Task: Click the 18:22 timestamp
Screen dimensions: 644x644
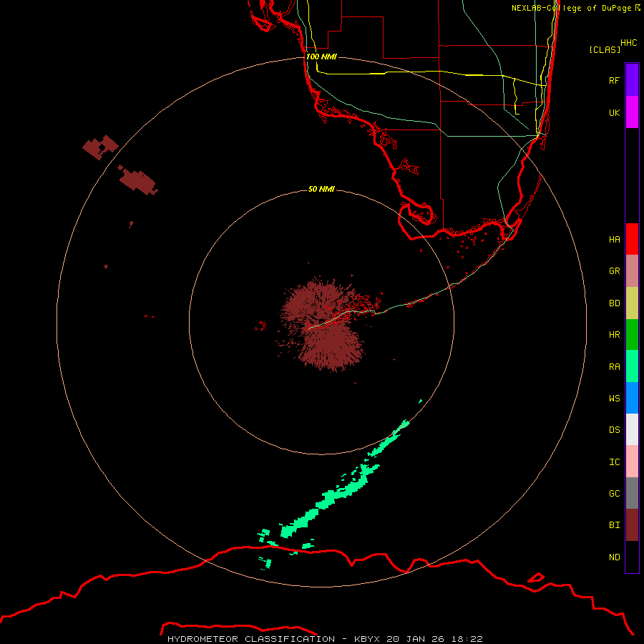Action: pos(467,639)
